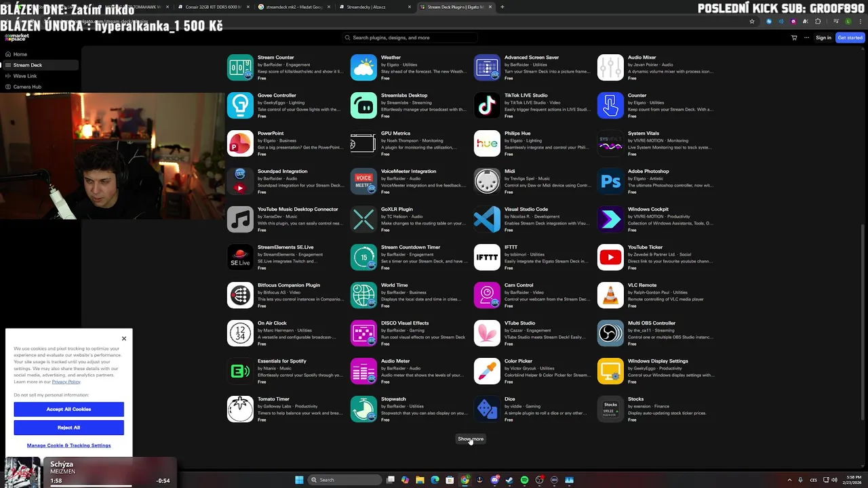Open the Stream Counter plugin icon
The width and height of the screenshot is (868, 488).
point(240,67)
